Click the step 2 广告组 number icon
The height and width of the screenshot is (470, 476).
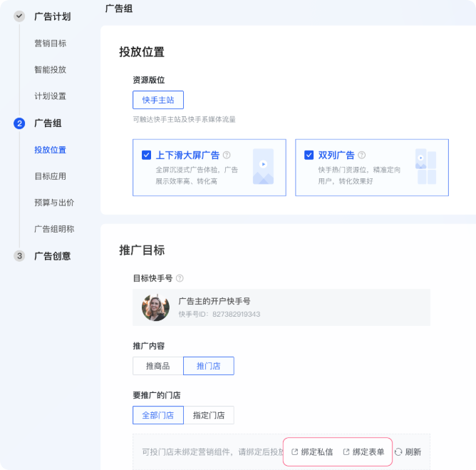[x=19, y=123]
